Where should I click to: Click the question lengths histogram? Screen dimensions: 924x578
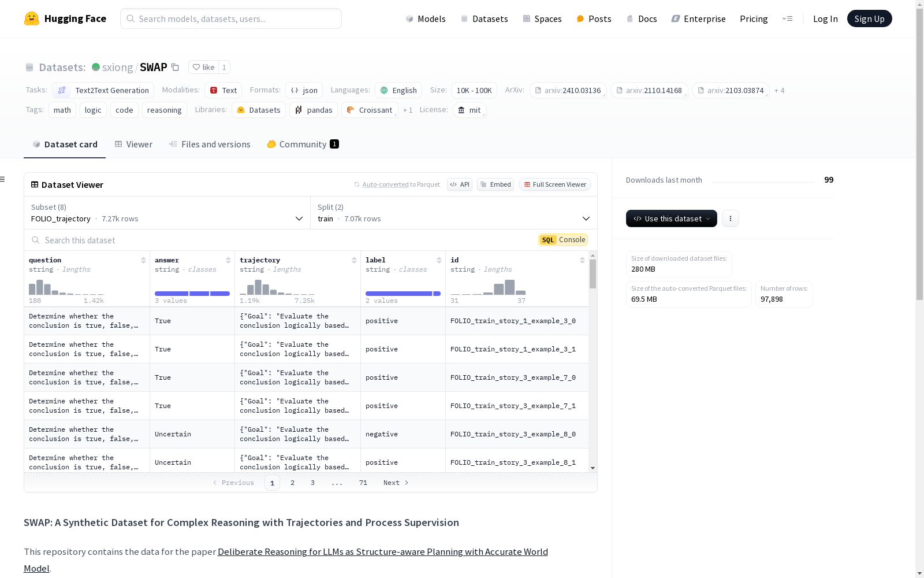coord(66,287)
